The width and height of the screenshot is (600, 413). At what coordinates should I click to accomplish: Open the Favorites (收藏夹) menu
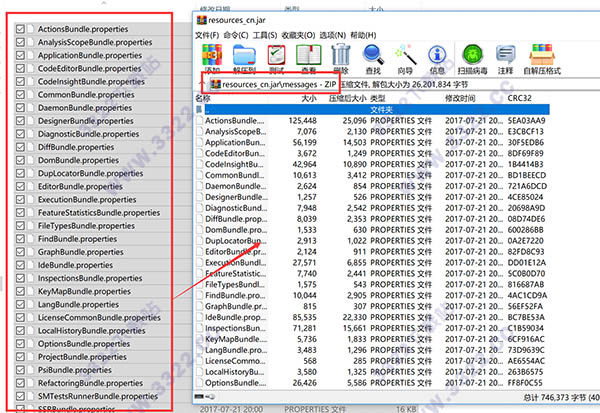298,35
